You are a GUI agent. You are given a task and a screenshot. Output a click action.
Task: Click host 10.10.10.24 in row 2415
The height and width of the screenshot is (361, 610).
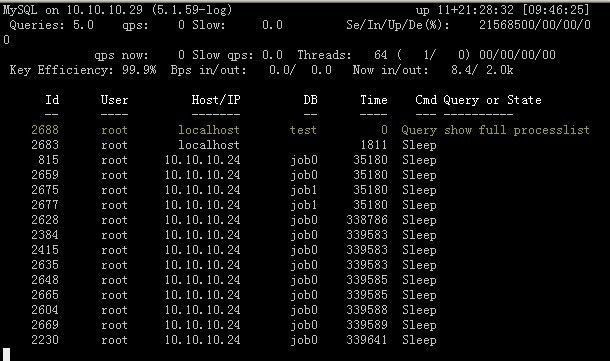coord(202,250)
